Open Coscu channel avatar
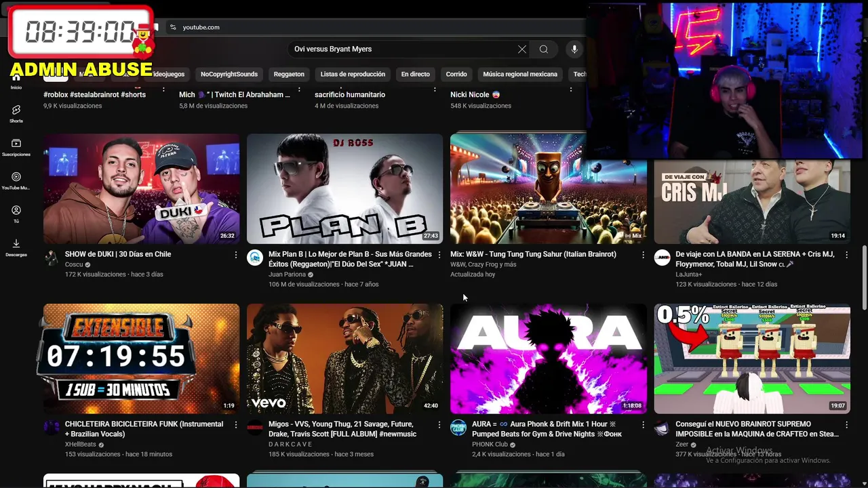 click(x=52, y=258)
